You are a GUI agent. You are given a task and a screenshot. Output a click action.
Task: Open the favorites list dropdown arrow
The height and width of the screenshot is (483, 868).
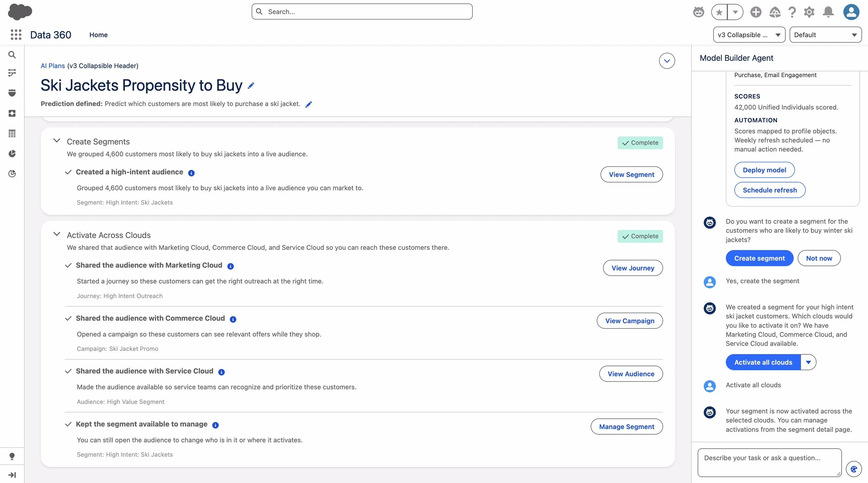click(x=735, y=12)
